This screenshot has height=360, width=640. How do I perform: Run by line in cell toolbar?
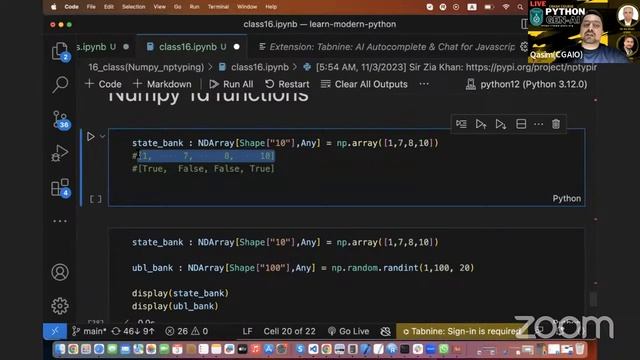(x=461, y=124)
